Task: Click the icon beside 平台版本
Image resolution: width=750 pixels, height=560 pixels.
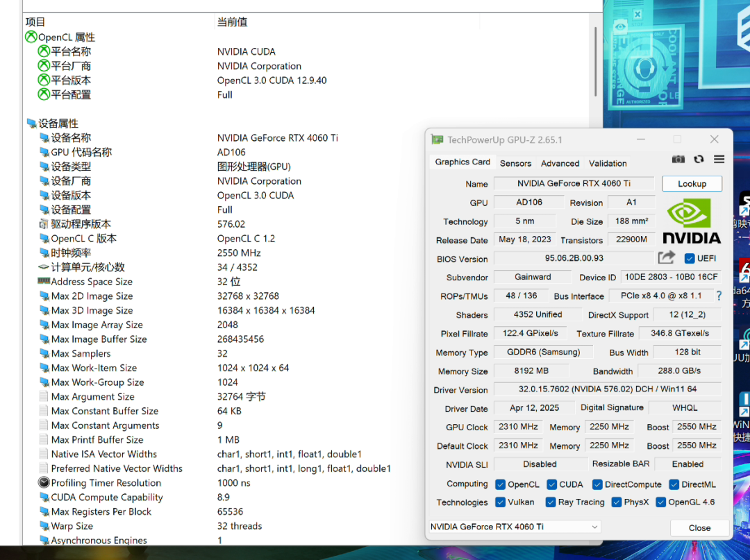Action: pyautogui.click(x=44, y=79)
